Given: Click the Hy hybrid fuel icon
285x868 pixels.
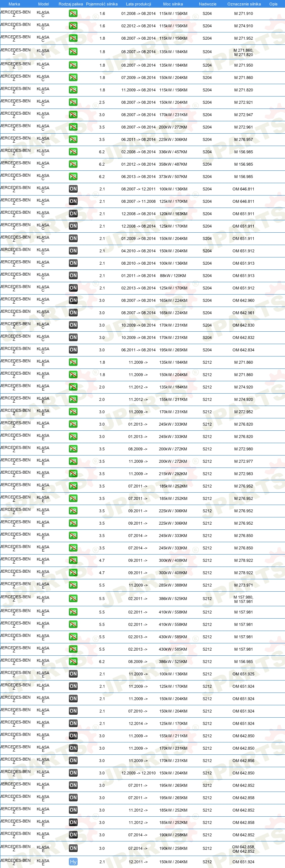Looking at the screenshot, I should pos(73,862).
